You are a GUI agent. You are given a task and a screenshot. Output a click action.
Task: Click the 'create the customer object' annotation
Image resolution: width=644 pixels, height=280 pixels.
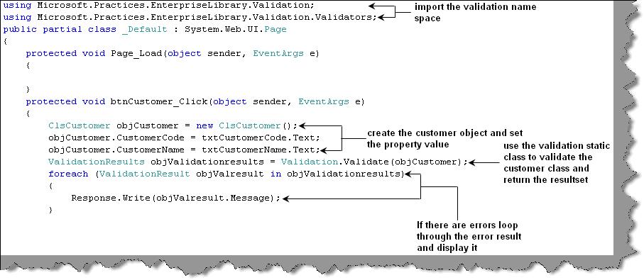point(444,138)
